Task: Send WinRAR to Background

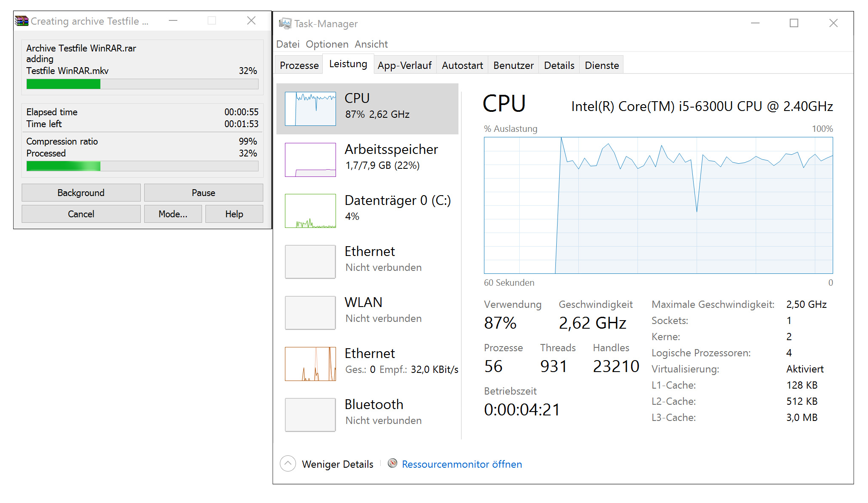Action: pos(81,193)
